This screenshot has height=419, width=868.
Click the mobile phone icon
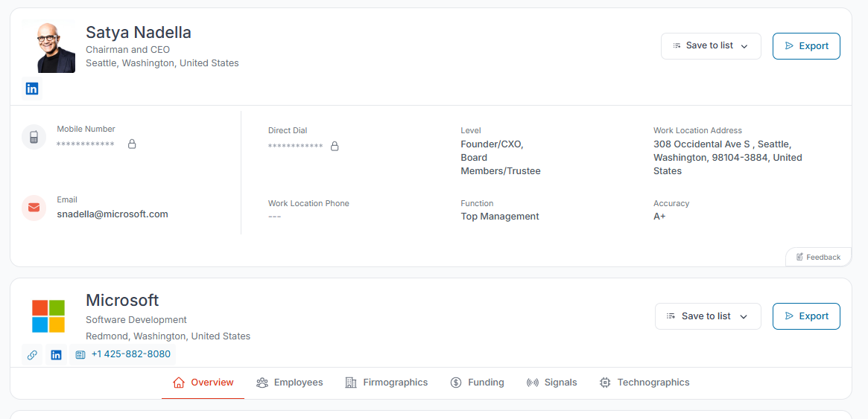click(34, 137)
